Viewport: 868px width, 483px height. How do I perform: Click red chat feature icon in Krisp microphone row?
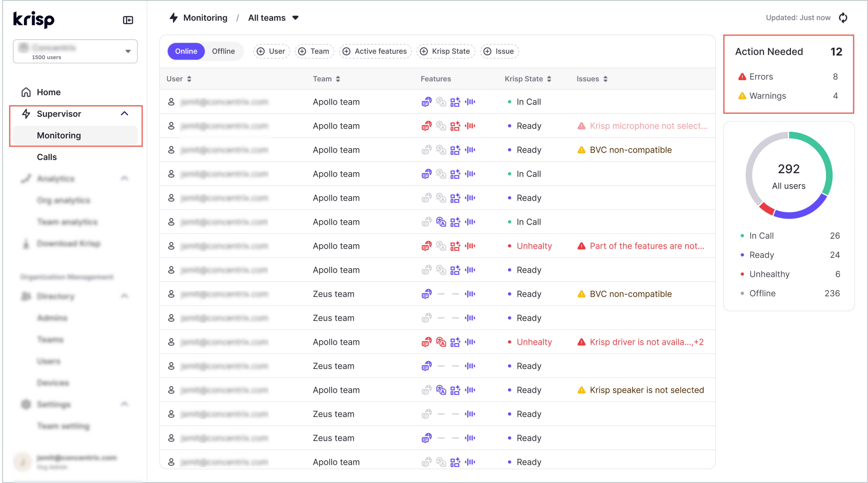pos(427,126)
